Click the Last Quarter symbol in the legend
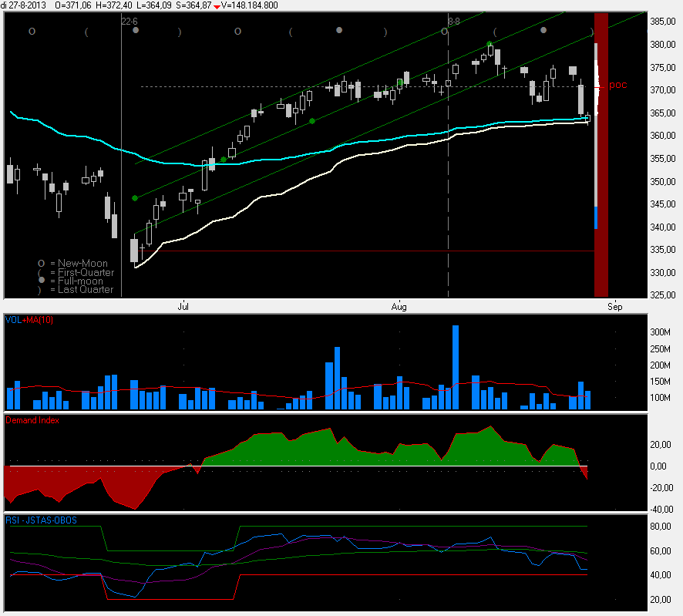This screenshot has width=683, height=616. click(x=51, y=290)
